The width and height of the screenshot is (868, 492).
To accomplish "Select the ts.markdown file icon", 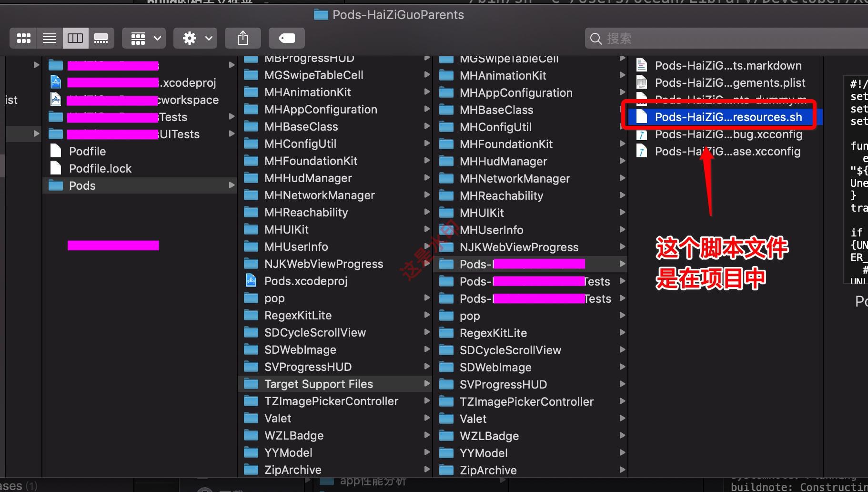I will click(x=642, y=65).
